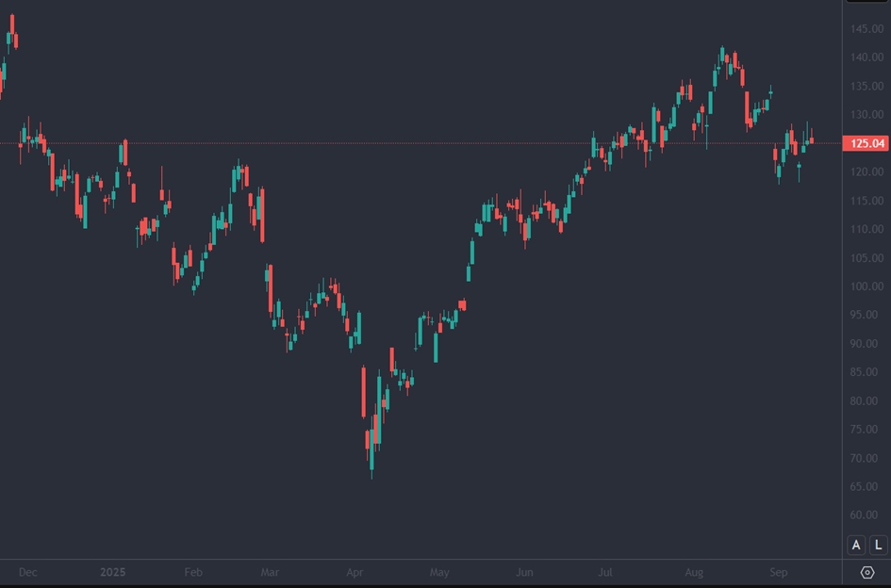Click the 115.00 price axis label

coord(866,201)
